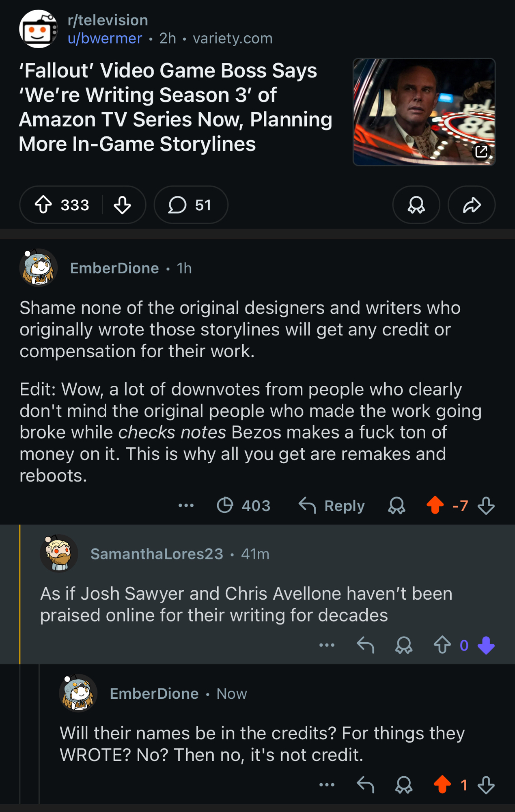
Task: Give an award to the post
Action: coord(416,205)
